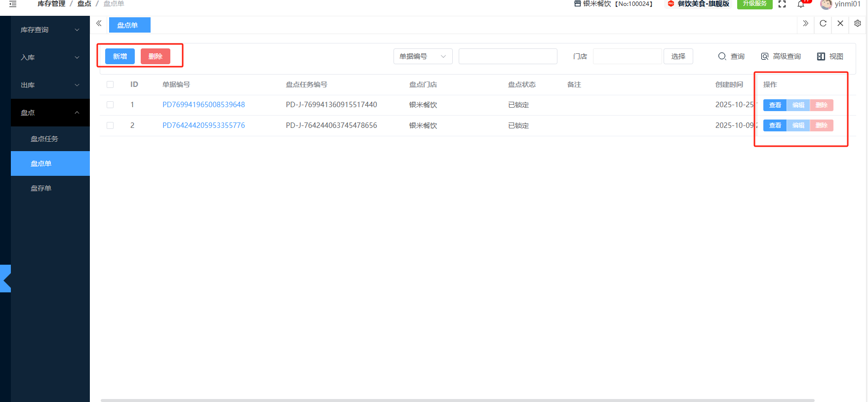The width and height of the screenshot is (868, 402).
Task: Expand the 库存查询 sidebar menu
Action: 50,30
